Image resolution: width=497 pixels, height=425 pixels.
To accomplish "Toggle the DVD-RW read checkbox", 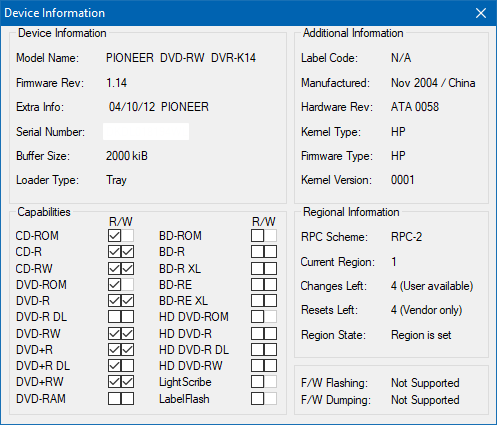I will click(x=114, y=333).
